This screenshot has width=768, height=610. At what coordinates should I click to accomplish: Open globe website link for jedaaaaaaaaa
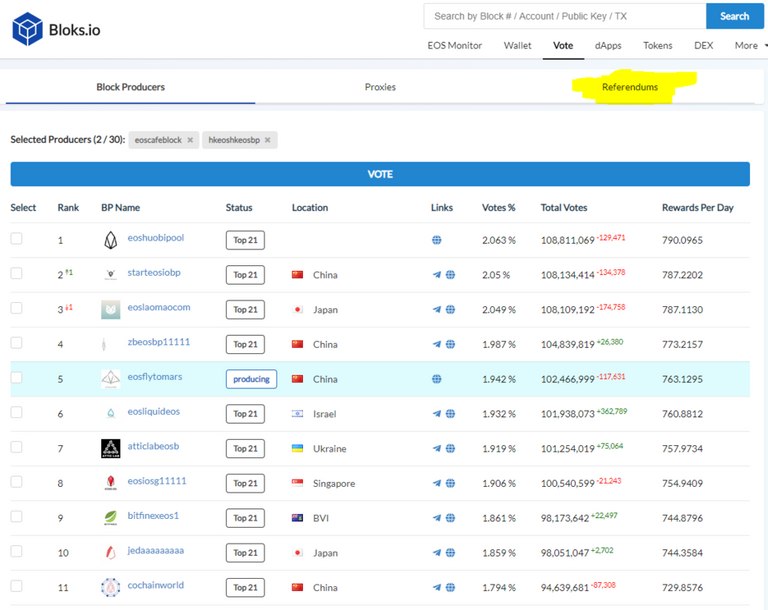pos(450,553)
